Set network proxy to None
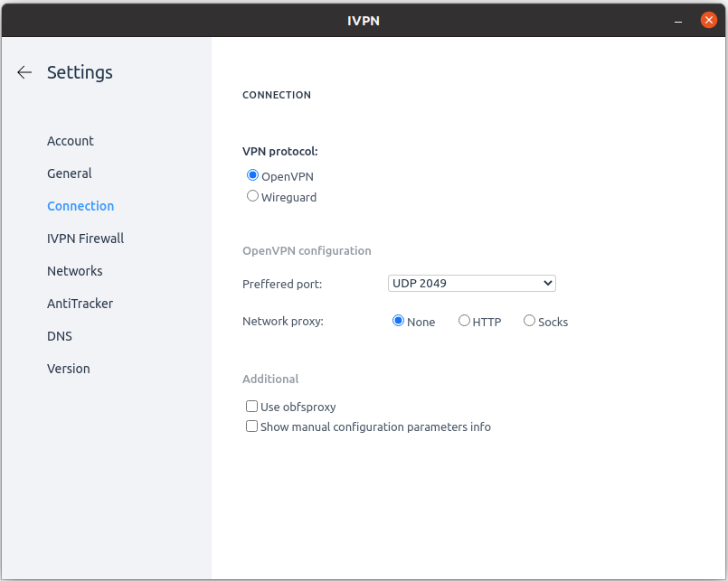Image resolution: width=728 pixels, height=581 pixels. point(398,321)
